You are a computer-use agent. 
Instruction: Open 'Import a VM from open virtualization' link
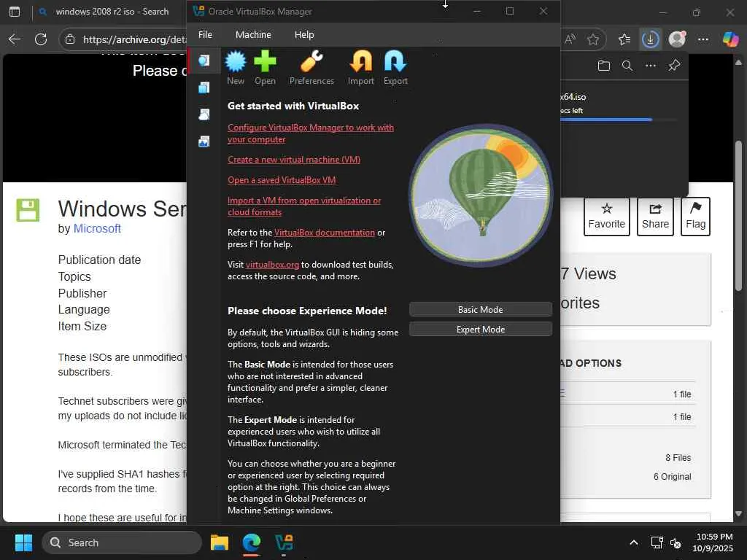[304, 206]
